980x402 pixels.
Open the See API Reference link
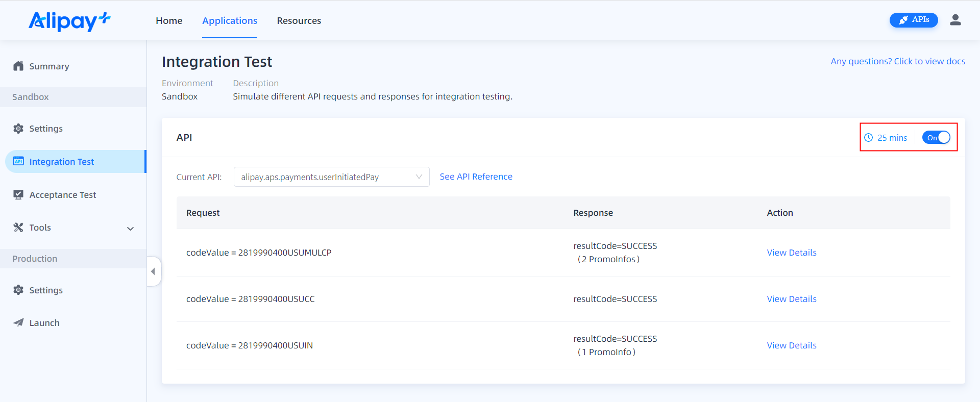coord(476,177)
